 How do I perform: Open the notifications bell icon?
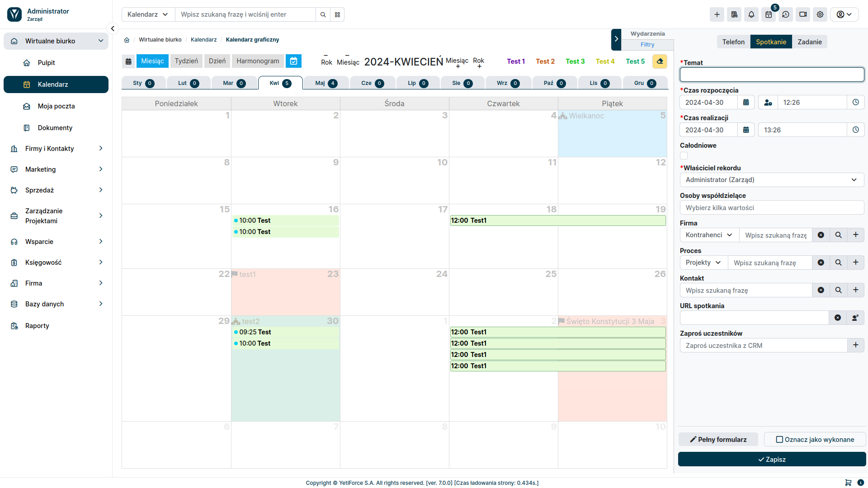tap(751, 14)
